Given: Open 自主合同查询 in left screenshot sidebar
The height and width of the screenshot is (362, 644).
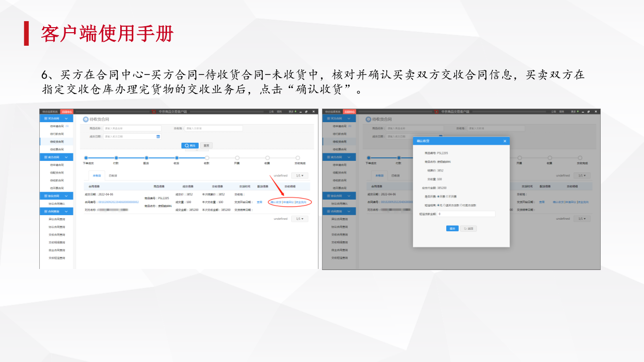Looking at the screenshot, I should point(56,250).
